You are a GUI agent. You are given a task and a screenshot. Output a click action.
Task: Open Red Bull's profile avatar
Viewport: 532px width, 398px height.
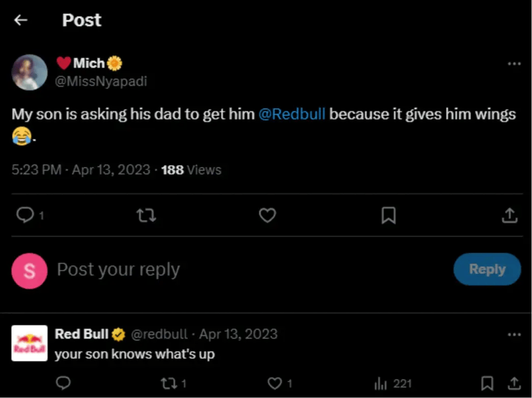coord(30,343)
